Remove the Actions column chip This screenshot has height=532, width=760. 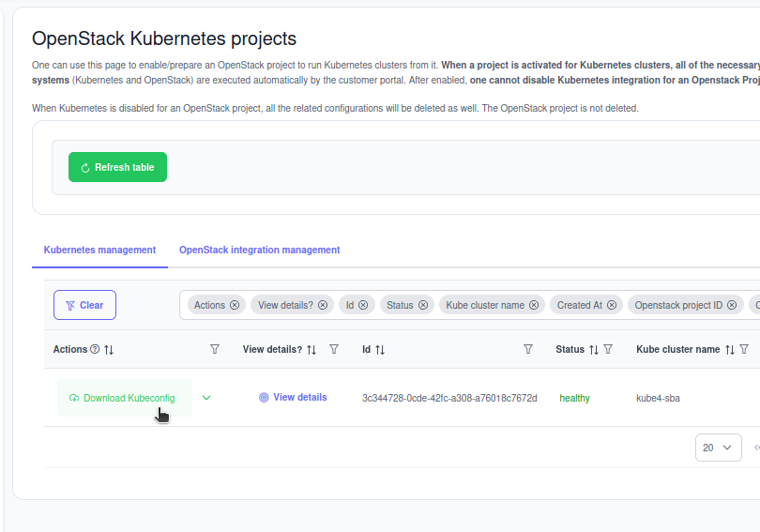pos(235,305)
